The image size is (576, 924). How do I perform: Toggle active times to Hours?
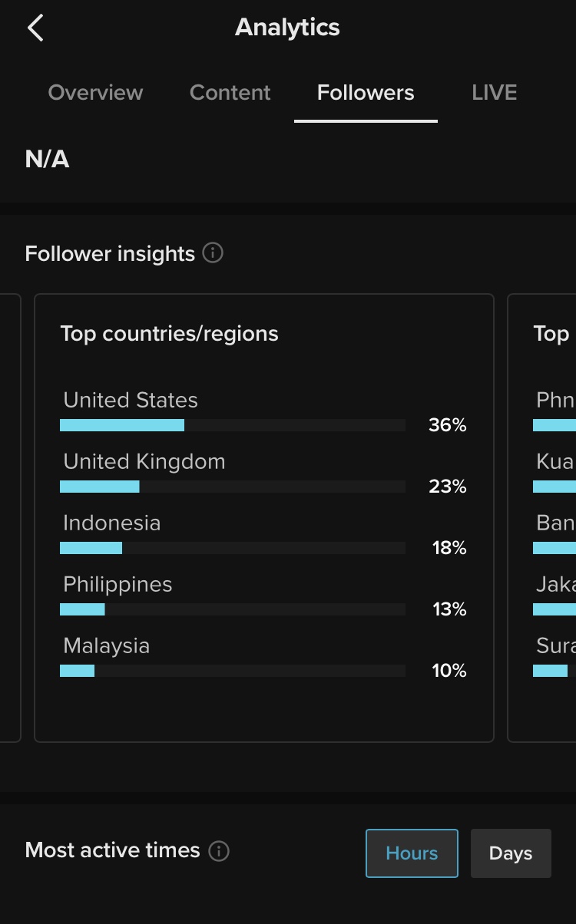[x=412, y=853]
